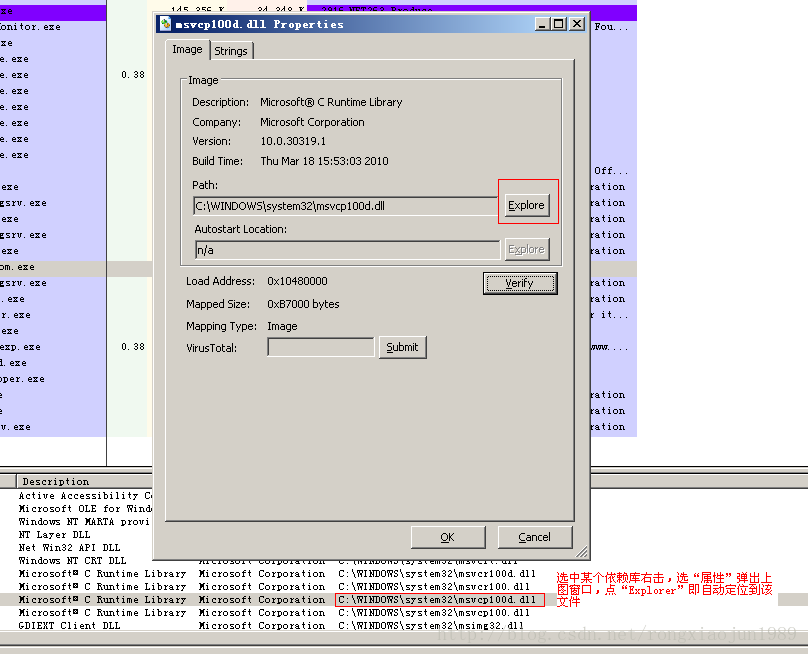This screenshot has height=654, width=808.
Task: Select the Active Accessibility row in DLL list
Action: [86, 495]
